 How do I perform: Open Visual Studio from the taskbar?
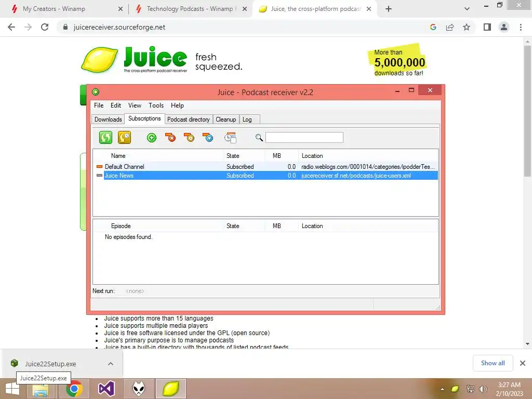(x=106, y=389)
